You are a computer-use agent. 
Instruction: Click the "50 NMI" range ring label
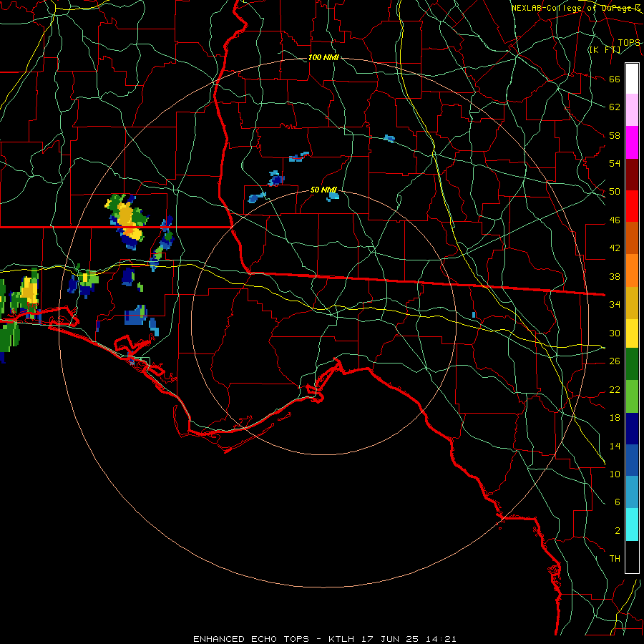click(323, 190)
